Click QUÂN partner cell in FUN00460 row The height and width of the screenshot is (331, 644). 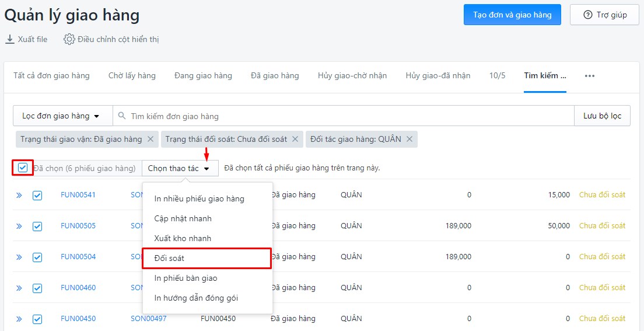(x=352, y=288)
